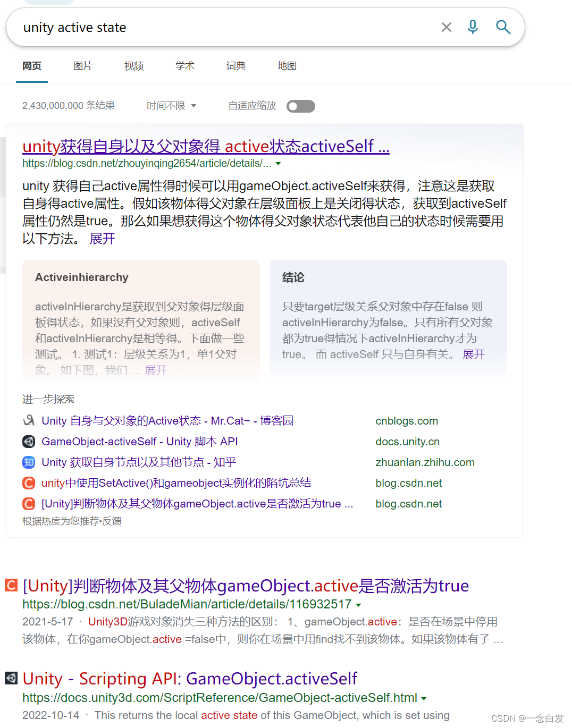The image size is (572, 728).
Task: Switch to the 视频 tab
Action: click(x=134, y=66)
